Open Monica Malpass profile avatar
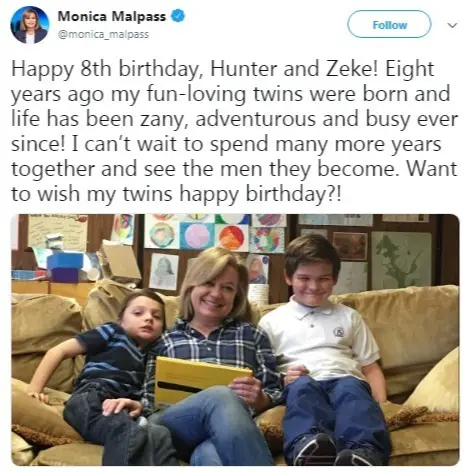Image resolution: width=470 pixels, height=472 pixels. coord(29,24)
